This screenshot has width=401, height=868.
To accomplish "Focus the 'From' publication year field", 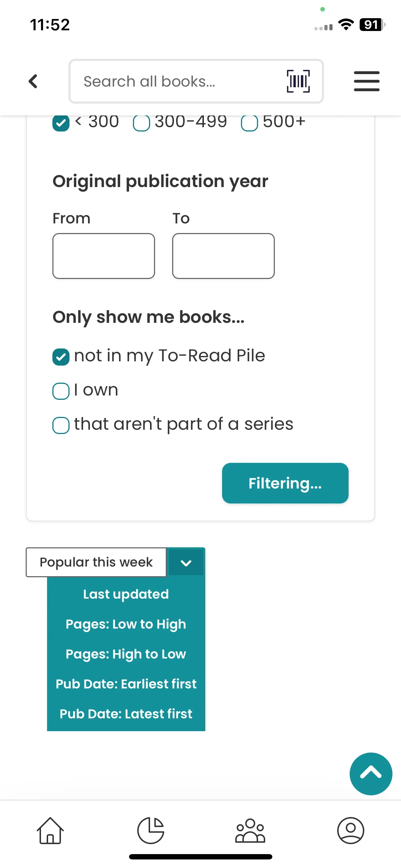I will point(104,256).
